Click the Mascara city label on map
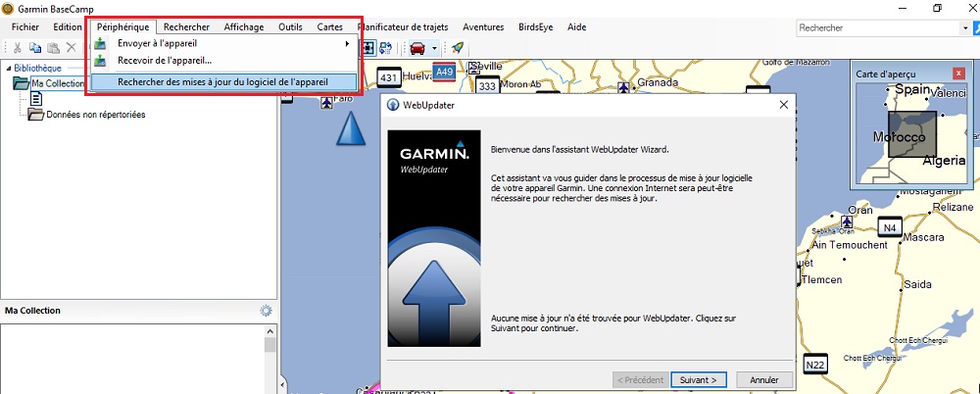Viewport: 980px width, 394px height. [924, 237]
